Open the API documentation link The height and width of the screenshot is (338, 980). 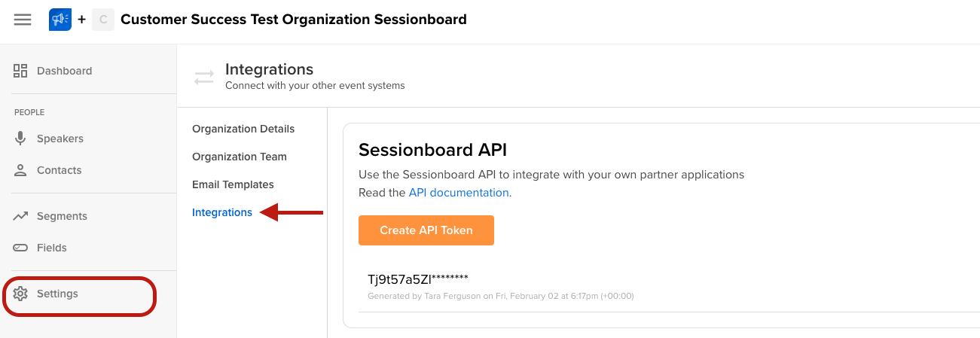tap(459, 193)
